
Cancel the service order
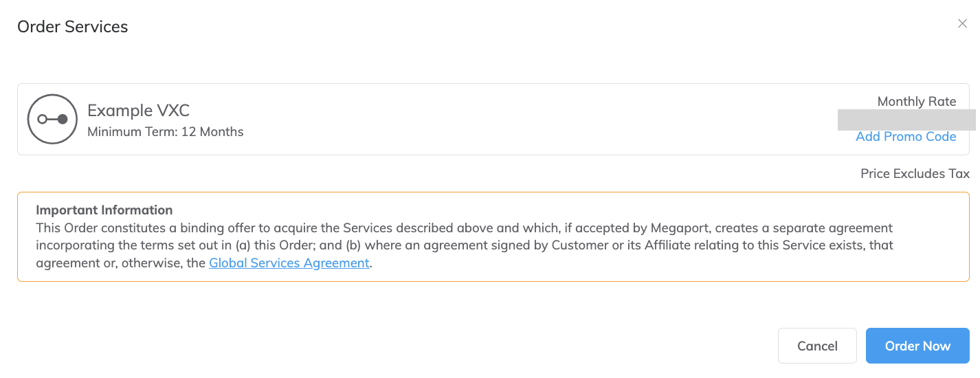(817, 346)
